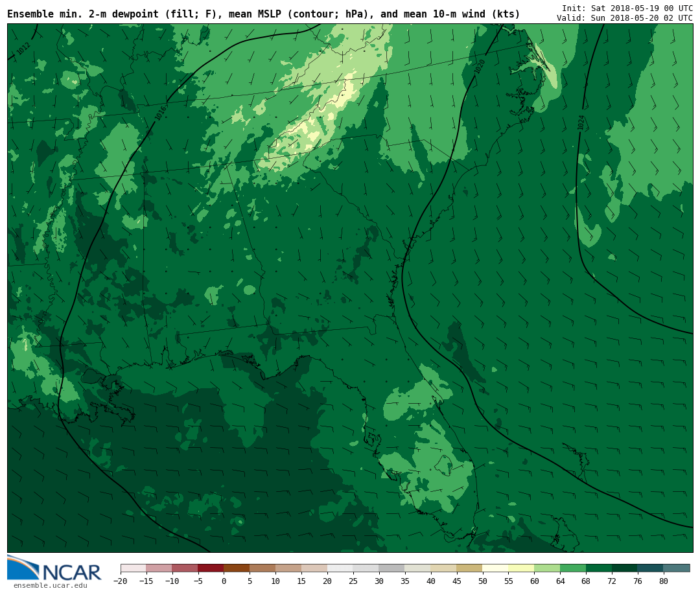Click the 'Init: Sat 2018-05-19 00 UTC' text
This screenshot has height=593, width=700.
[x=627, y=8]
